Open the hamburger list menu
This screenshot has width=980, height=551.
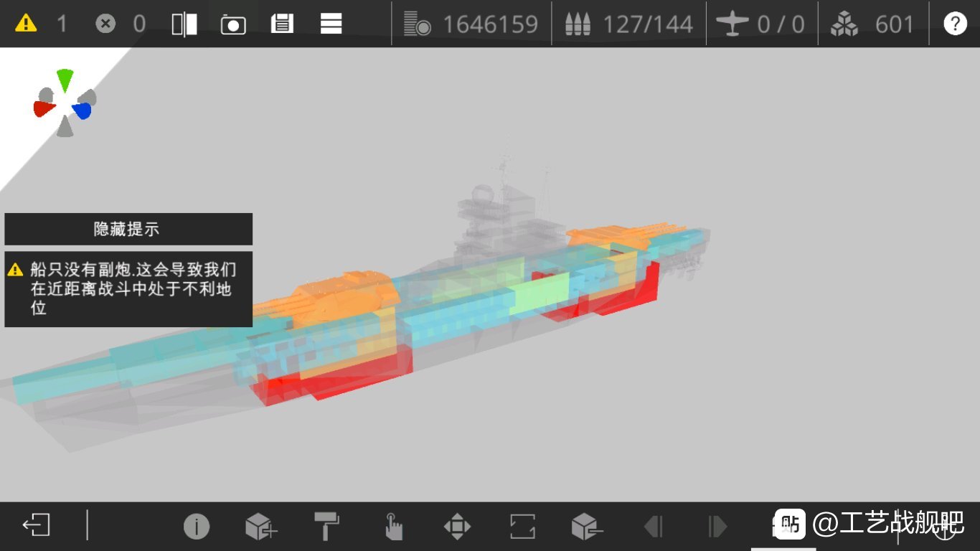pyautogui.click(x=331, y=24)
